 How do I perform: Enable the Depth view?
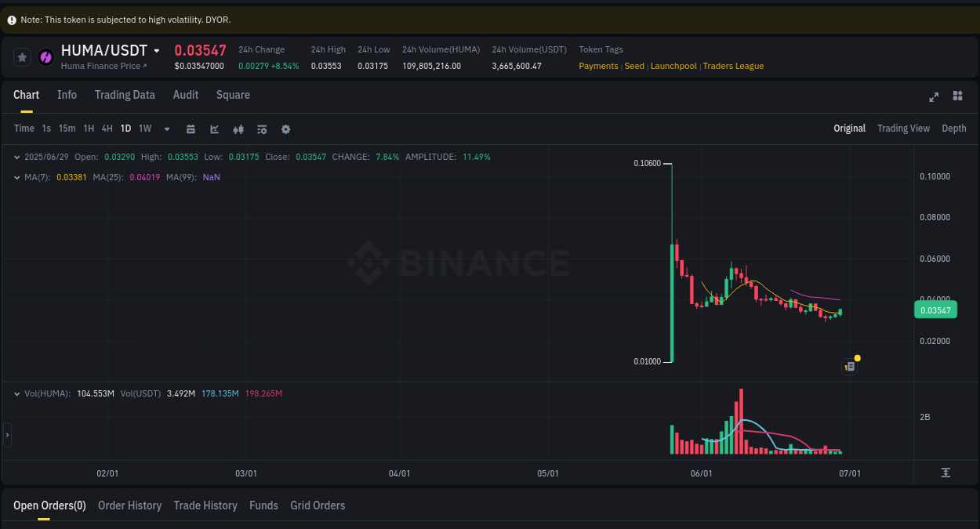click(x=954, y=128)
